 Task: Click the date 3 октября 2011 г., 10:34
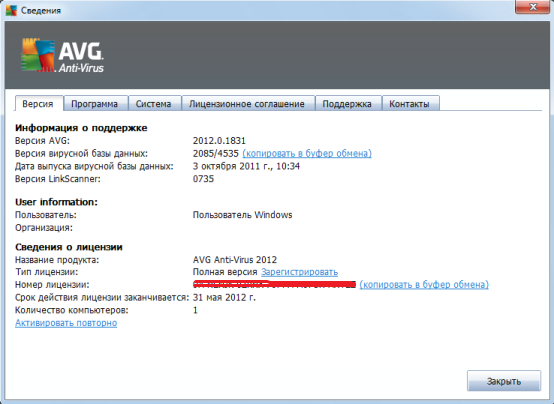click(246, 166)
